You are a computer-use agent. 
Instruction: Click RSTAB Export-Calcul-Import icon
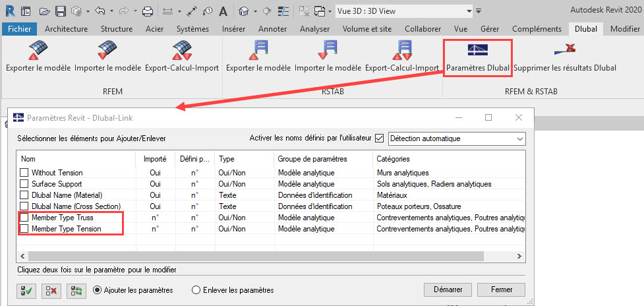click(402, 49)
